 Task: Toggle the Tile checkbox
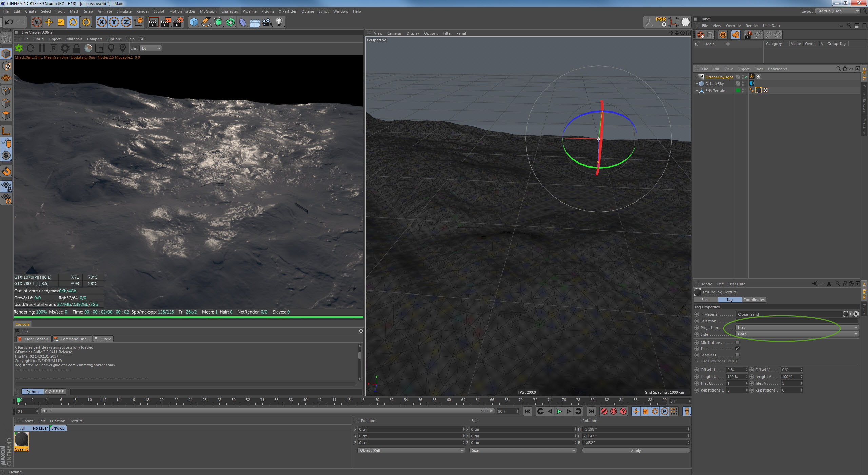point(737,349)
